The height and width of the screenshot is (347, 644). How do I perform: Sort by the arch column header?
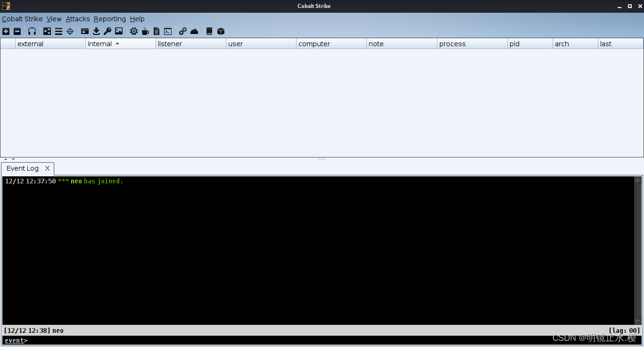point(575,44)
